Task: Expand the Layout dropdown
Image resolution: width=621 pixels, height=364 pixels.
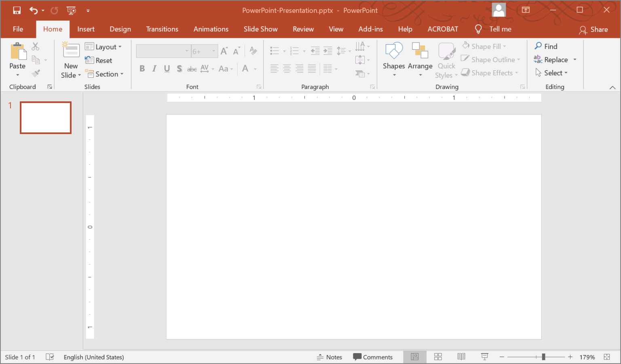Action: coord(103,47)
